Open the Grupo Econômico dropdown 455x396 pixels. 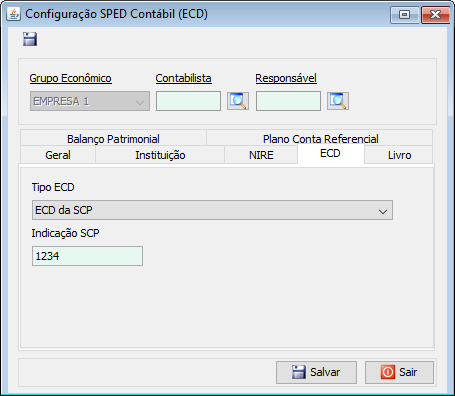[90, 101]
